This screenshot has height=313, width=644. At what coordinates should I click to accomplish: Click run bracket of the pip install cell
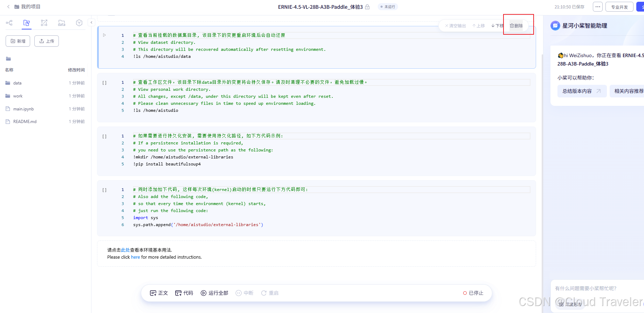[x=104, y=136]
